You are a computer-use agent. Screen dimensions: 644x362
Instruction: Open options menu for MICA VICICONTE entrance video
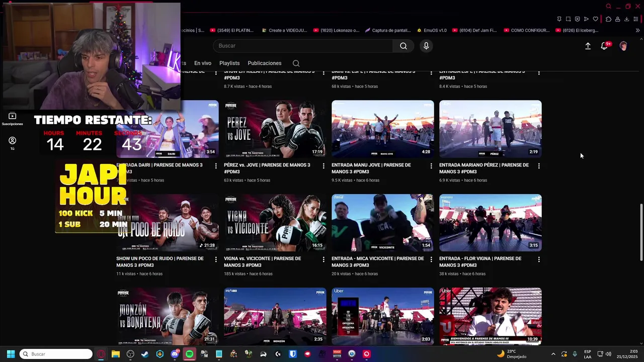[431, 259]
